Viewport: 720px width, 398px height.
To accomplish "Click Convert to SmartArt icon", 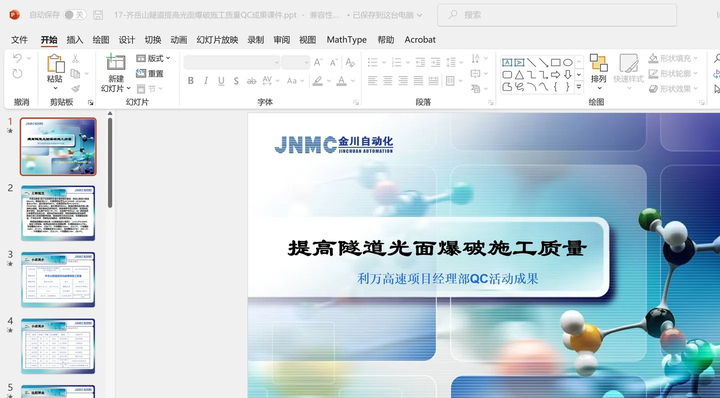I will click(x=476, y=89).
